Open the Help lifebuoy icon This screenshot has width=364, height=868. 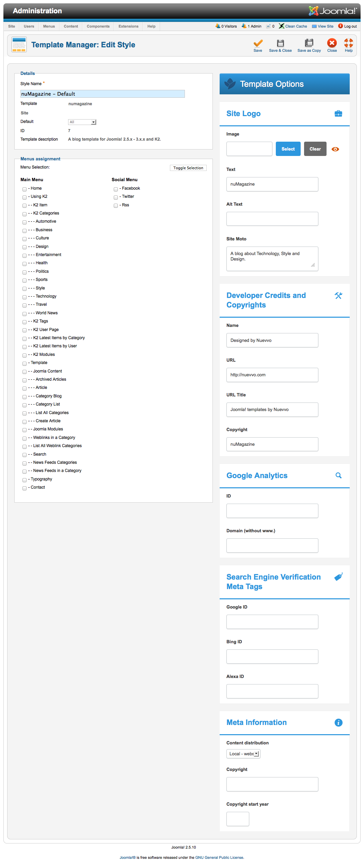349,43
